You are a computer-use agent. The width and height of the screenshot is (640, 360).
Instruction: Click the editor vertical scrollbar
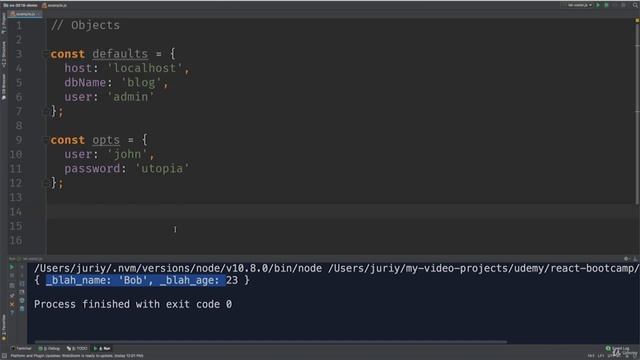coord(637,114)
